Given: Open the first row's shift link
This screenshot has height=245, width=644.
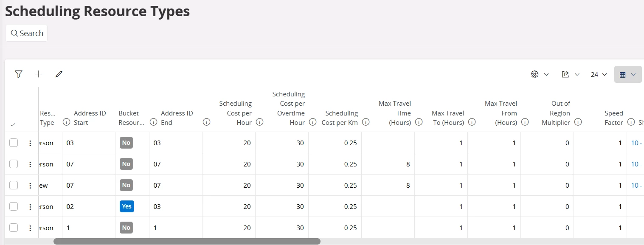Looking at the screenshot, I should (x=636, y=143).
